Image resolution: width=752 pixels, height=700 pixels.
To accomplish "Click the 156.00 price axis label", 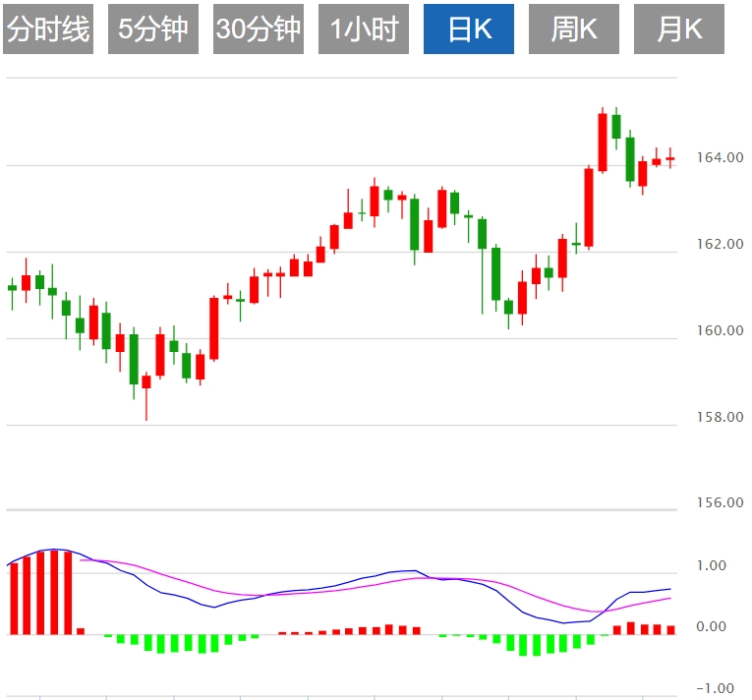I will (x=721, y=503).
